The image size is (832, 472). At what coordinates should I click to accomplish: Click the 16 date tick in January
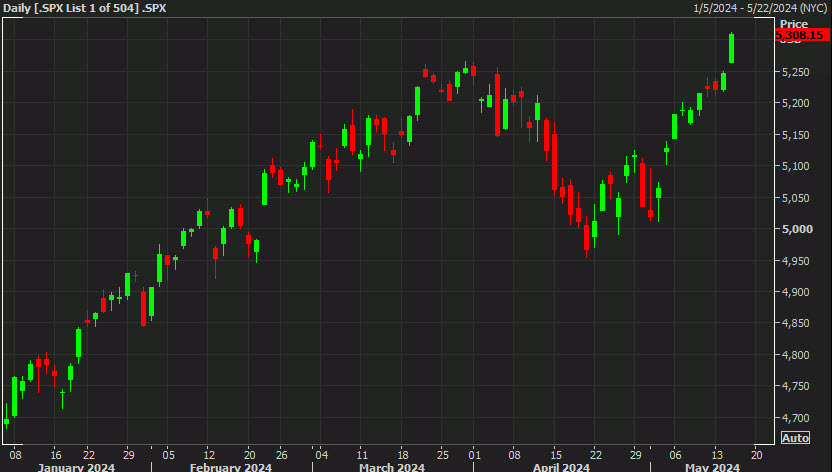pos(56,455)
